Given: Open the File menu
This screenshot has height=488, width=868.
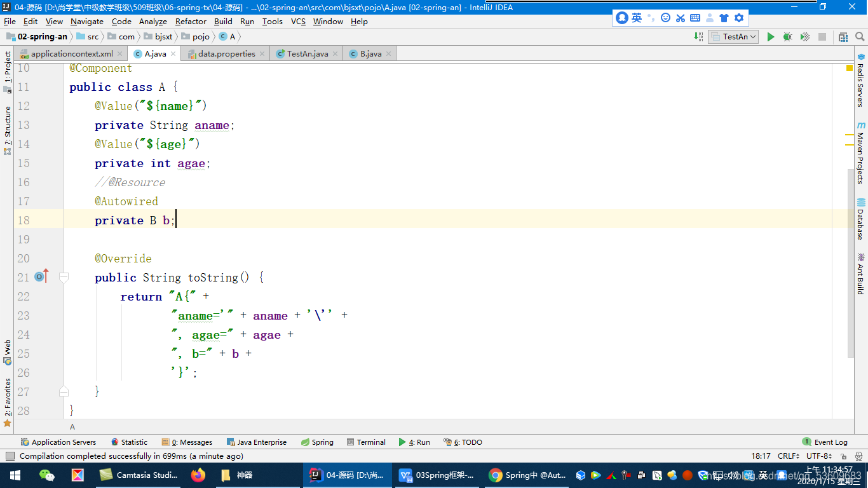Looking at the screenshot, I should [x=10, y=21].
